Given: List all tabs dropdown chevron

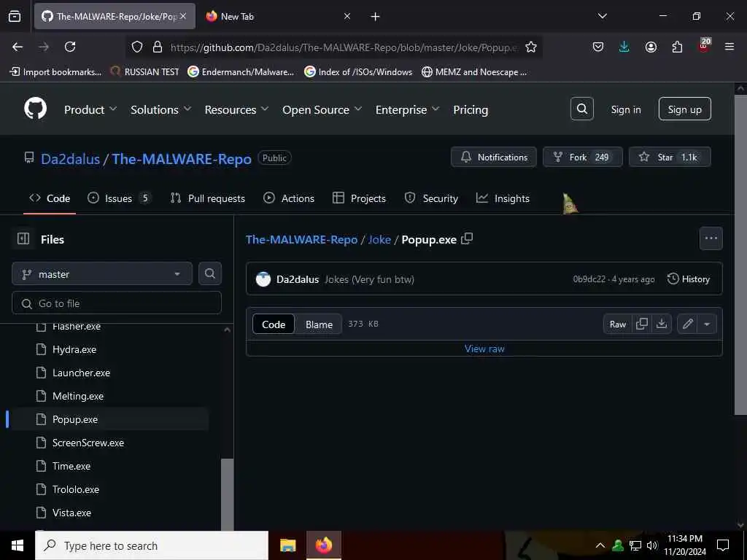Looking at the screenshot, I should 603,16.
